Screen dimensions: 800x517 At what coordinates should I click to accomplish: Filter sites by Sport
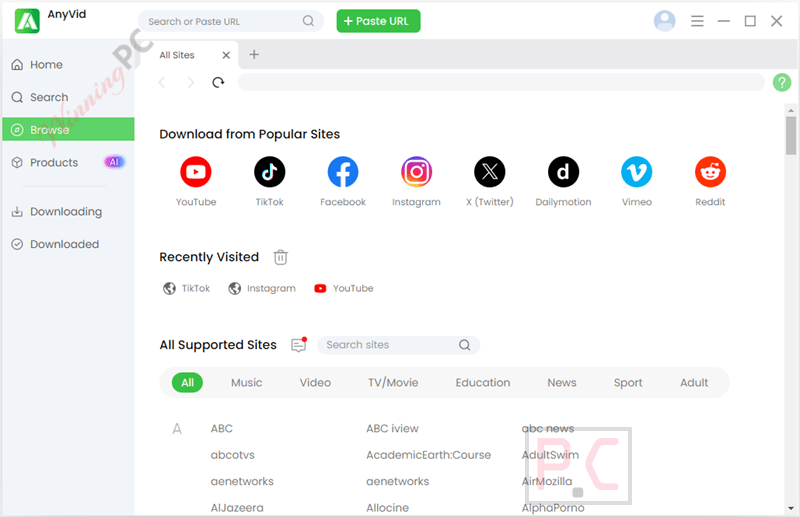pyautogui.click(x=628, y=383)
